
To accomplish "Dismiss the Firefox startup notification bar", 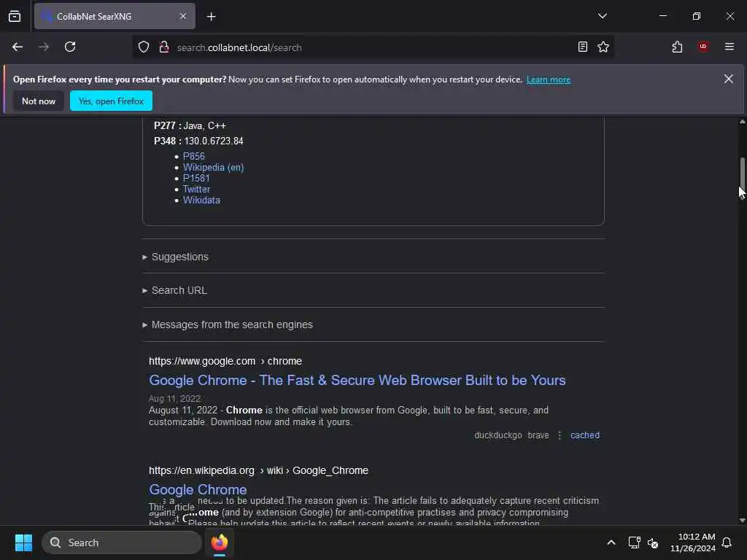I will pyautogui.click(x=729, y=79).
